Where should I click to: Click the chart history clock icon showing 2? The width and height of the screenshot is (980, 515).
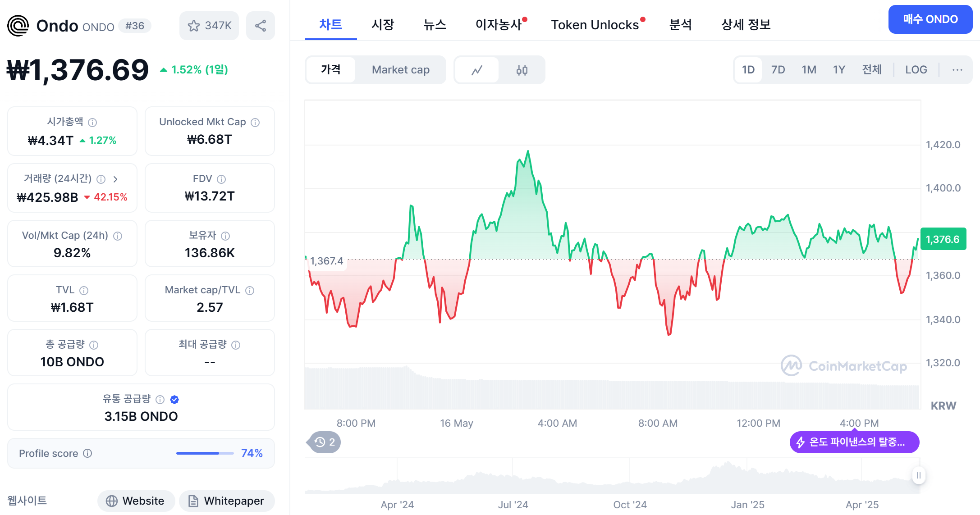[323, 442]
